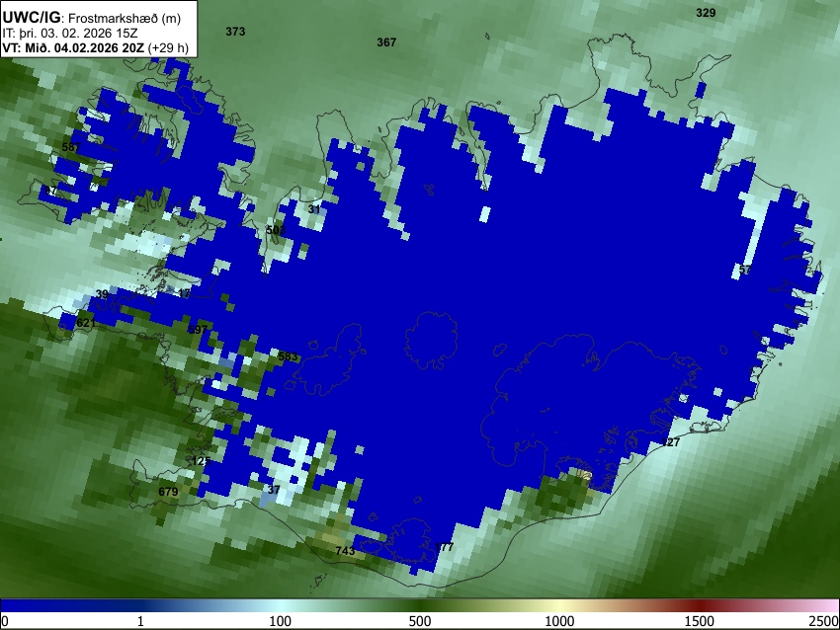Click the station value '39'
The image size is (840, 630).
coord(102,294)
